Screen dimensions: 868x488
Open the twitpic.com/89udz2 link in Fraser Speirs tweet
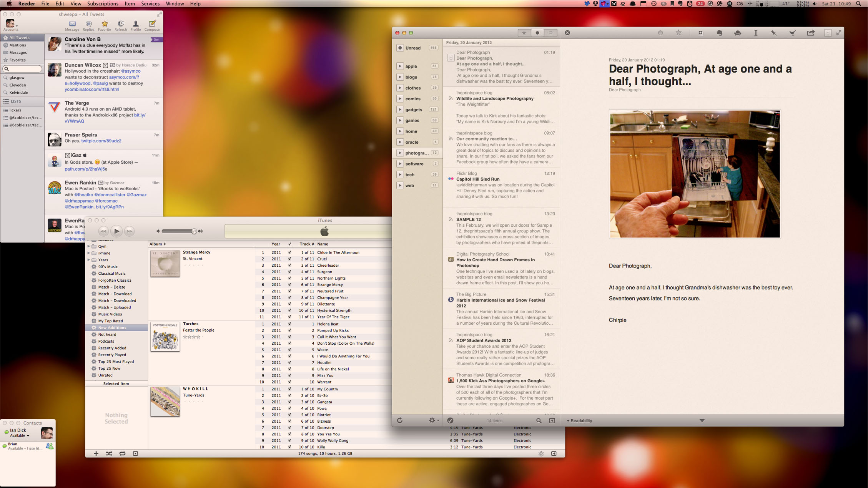point(101,141)
